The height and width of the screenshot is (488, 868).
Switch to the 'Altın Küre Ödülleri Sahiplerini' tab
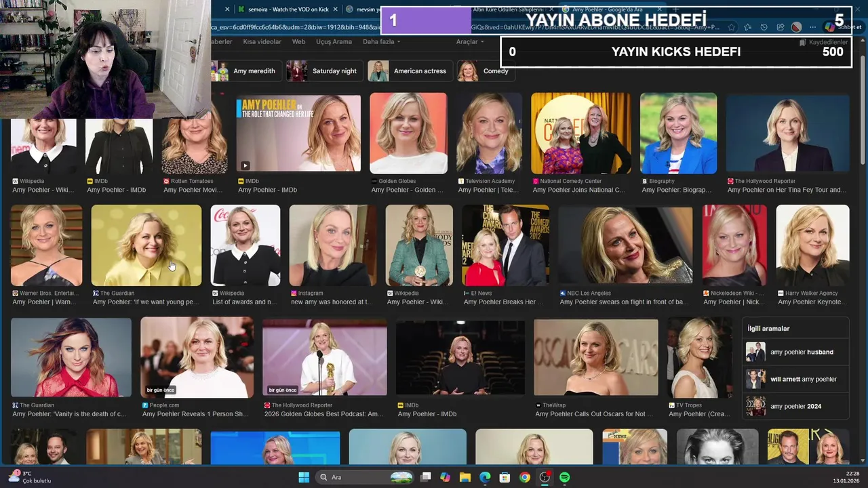pos(507,9)
